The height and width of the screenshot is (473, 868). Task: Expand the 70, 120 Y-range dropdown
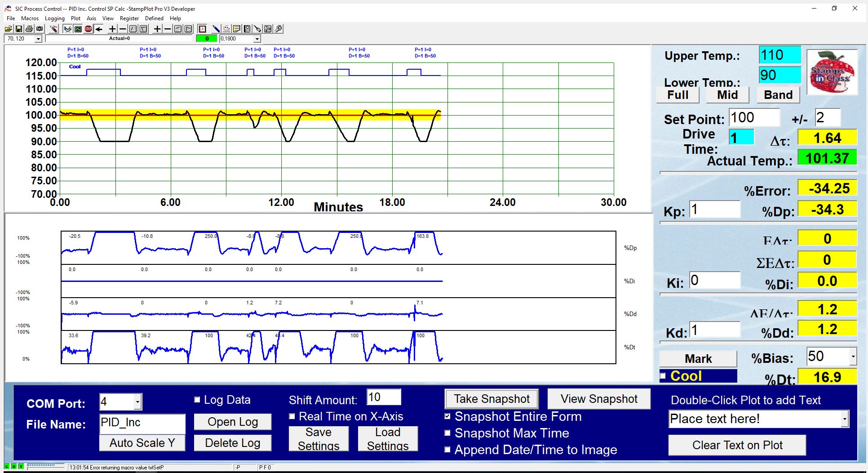[38, 39]
